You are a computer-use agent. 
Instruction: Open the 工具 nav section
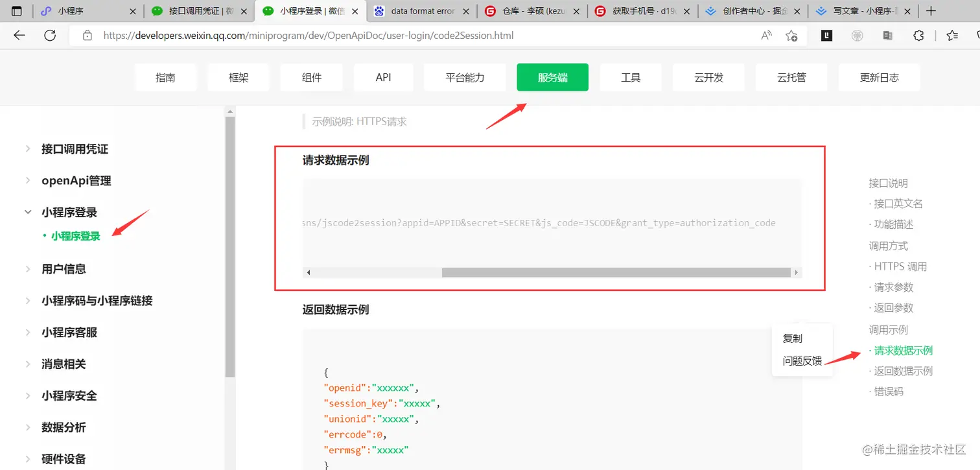631,77
